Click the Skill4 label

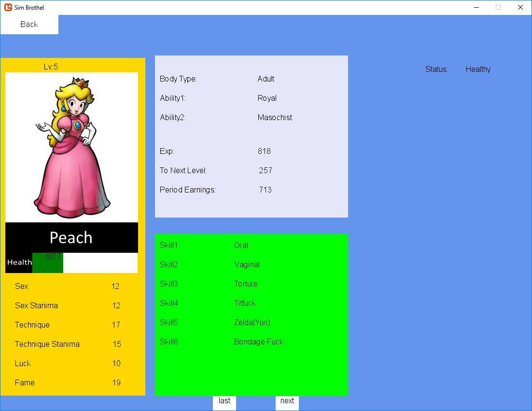point(168,303)
